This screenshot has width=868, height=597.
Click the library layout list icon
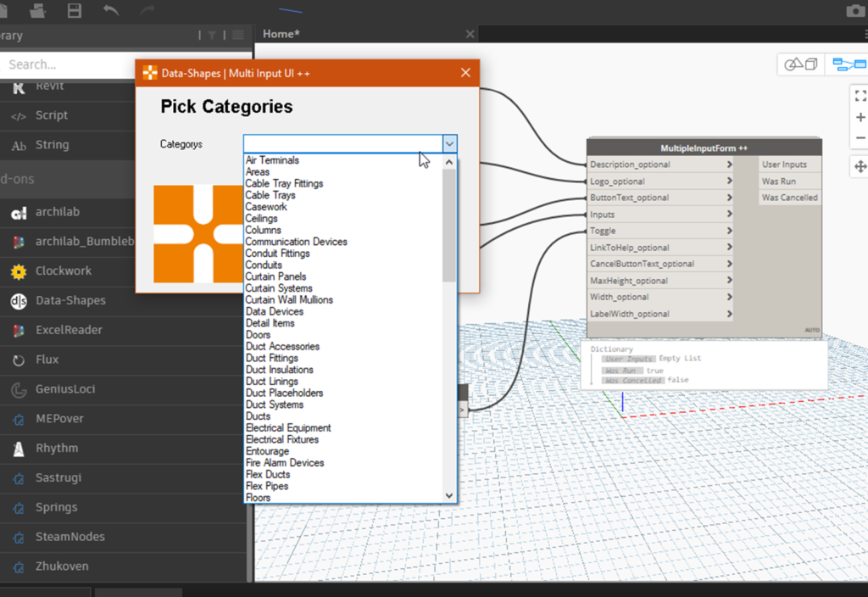[238, 35]
